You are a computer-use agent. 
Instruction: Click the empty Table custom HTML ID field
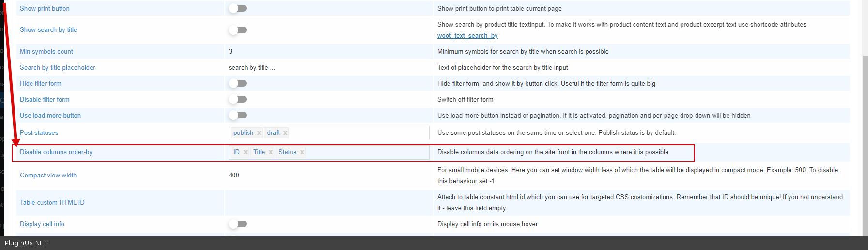(x=328, y=203)
